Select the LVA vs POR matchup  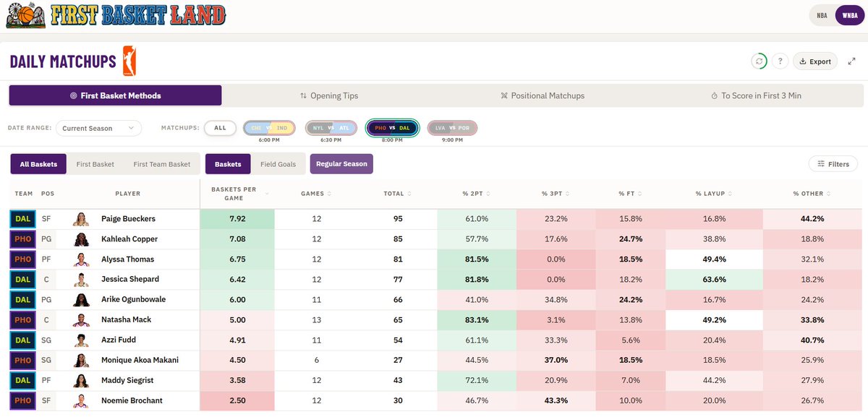pos(452,128)
